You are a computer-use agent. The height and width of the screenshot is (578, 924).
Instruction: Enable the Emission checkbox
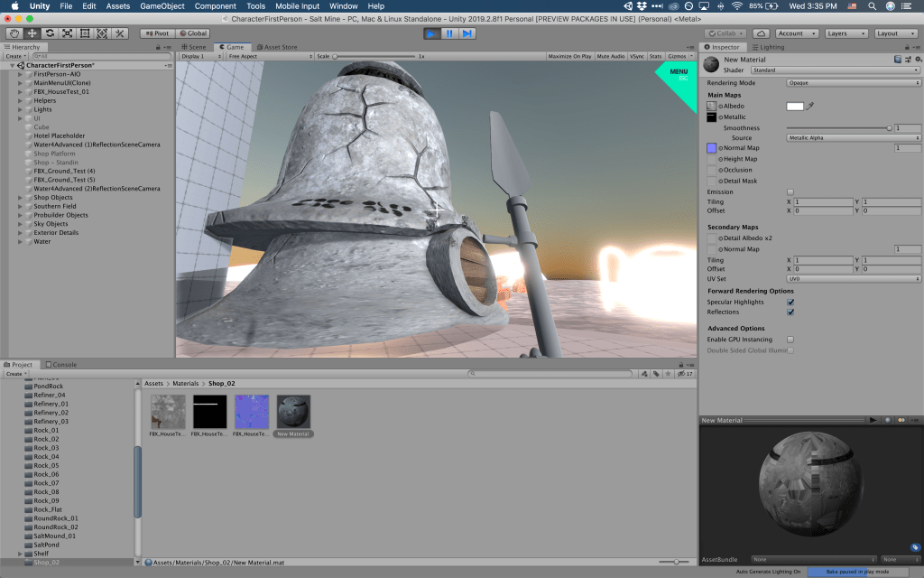(x=790, y=192)
